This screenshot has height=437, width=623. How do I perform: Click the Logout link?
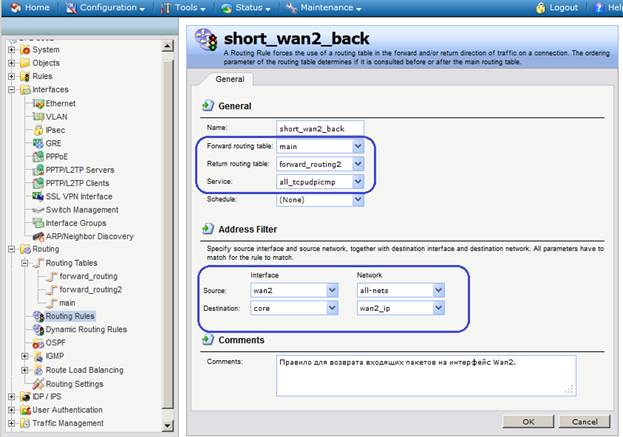pyautogui.click(x=563, y=8)
